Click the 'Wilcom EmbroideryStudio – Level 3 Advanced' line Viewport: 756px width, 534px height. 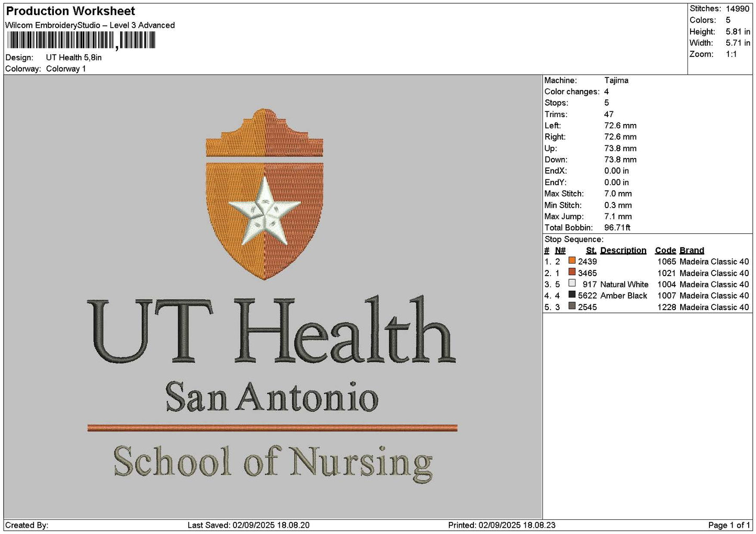(x=90, y=25)
